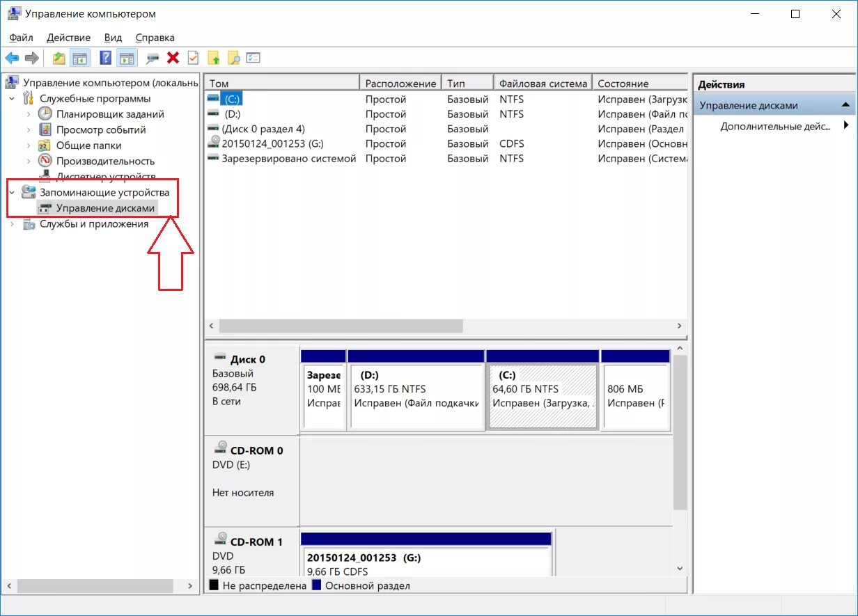This screenshot has width=858, height=616.
Task: Toggle the Action pane toolbar button
Action: pos(126,58)
